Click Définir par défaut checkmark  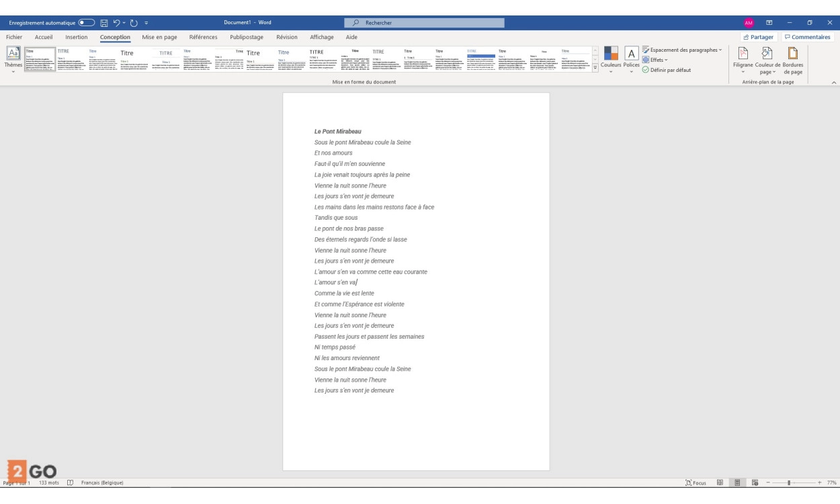[666, 70]
